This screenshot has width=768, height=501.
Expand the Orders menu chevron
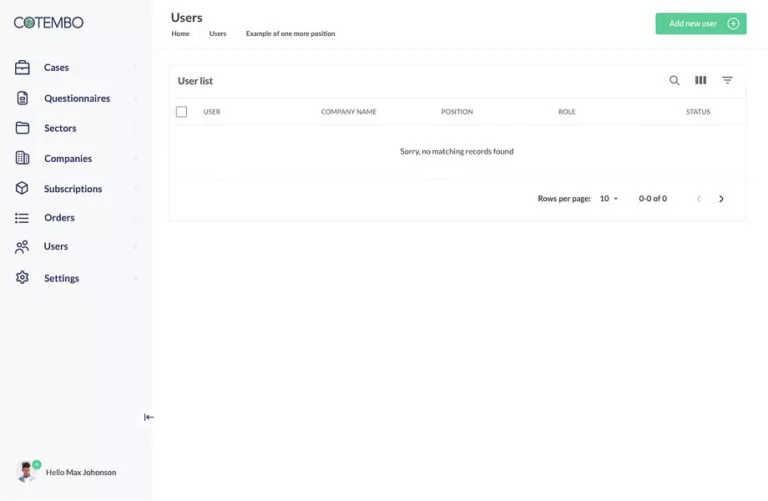[x=135, y=217]
